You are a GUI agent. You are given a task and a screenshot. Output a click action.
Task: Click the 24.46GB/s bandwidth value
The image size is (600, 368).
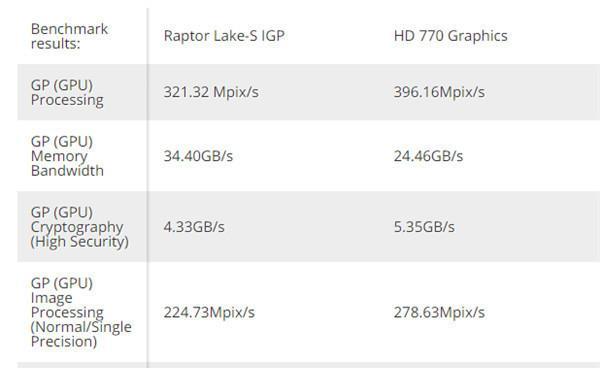(x=428, y=156)
